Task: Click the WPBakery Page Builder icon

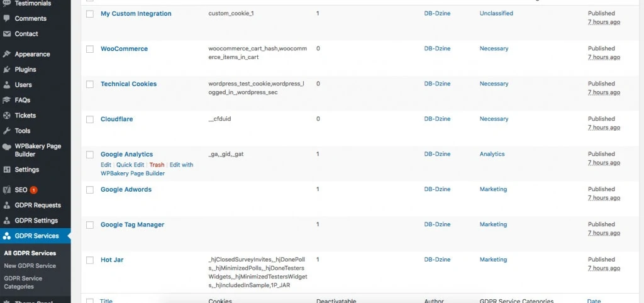Action: coord(6,146)
